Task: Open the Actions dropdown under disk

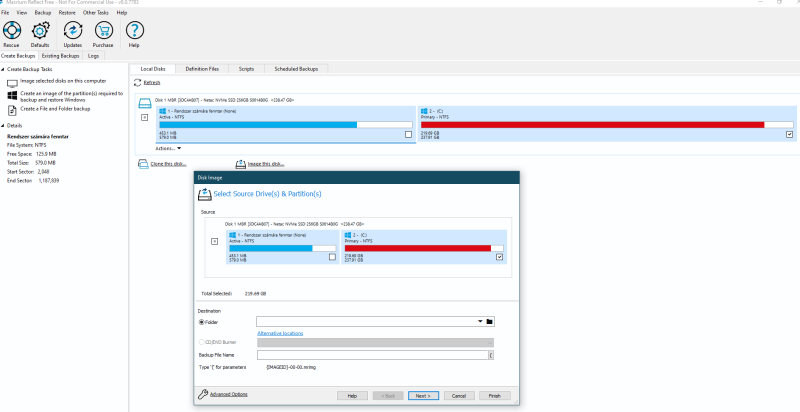Action: 168,148
